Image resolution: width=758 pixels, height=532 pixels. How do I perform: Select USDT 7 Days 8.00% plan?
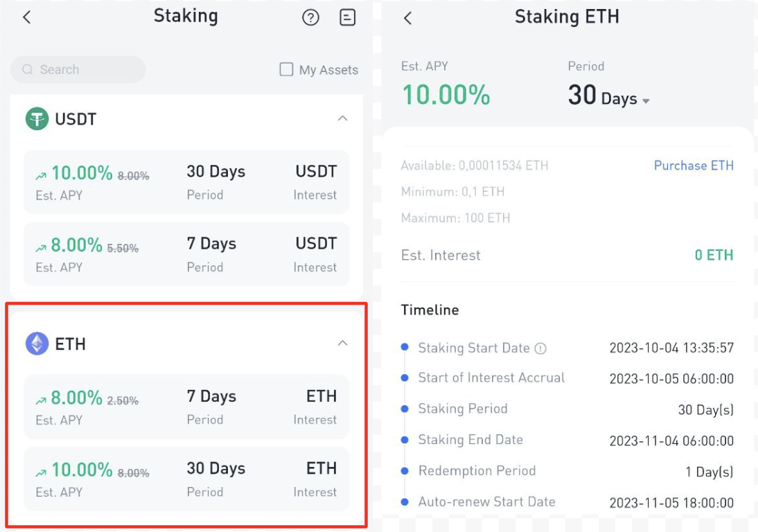186,254
